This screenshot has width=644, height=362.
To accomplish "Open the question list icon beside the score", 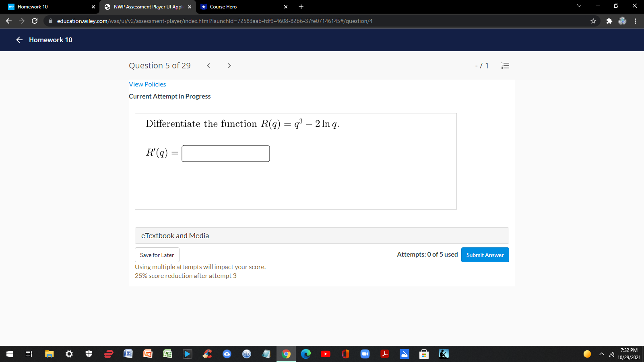I will click(505, 66).
